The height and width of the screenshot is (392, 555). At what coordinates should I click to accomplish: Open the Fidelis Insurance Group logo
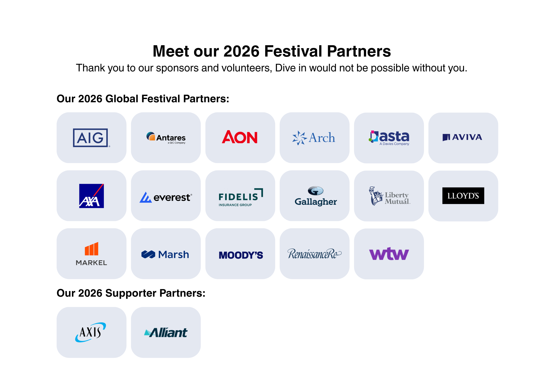pos(240,197)
